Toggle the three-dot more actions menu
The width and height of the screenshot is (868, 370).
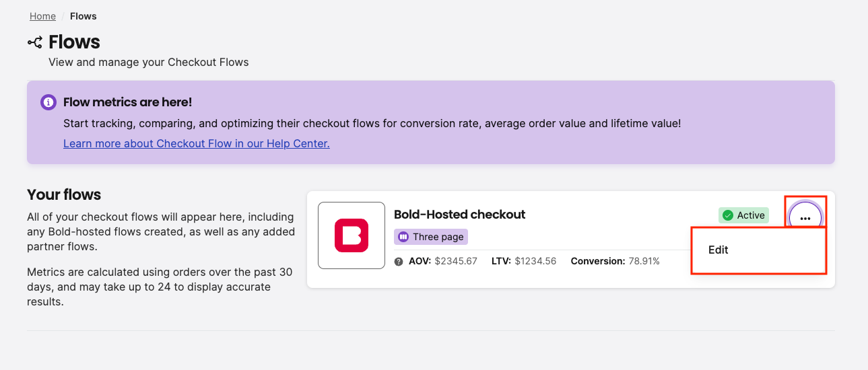pyautogui.click(x=805, y=217)
